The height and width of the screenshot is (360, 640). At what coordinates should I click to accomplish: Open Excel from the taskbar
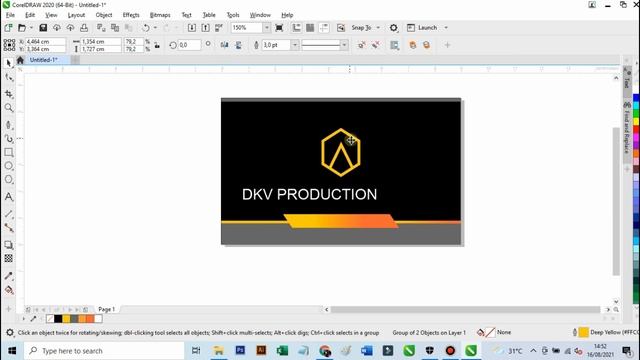point(282,350)
